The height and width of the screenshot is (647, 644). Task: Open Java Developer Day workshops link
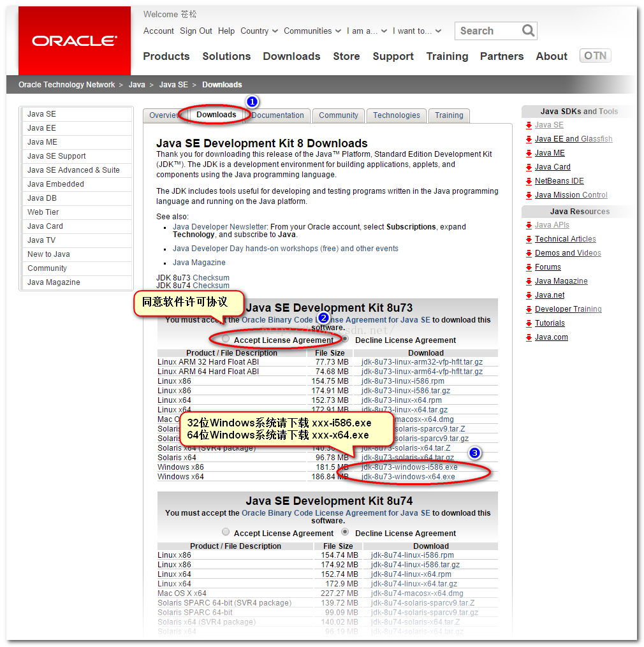[x=285, y=249]
